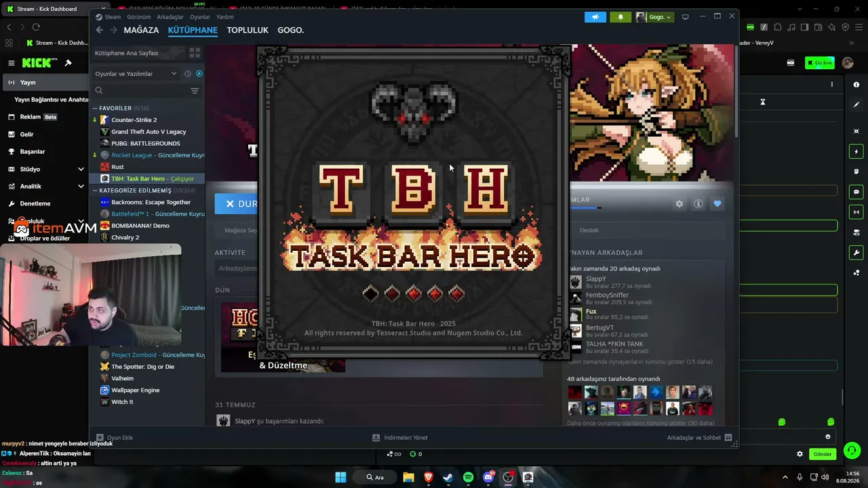
Task: Open library advanced filter options
Action: click(x=195, y=91)
